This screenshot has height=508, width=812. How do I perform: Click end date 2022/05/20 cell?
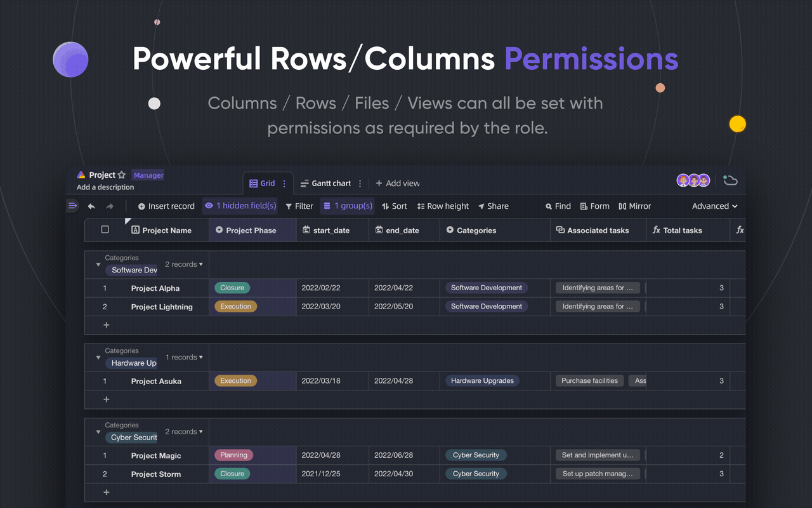click(x=404, y=307)
